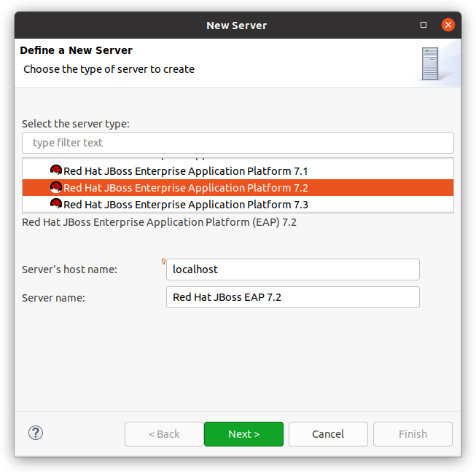The image size is (476, 472).
Task: Click 'Choose the type of server to create' text
Action: pyautogui.click(x=109, y=69)
